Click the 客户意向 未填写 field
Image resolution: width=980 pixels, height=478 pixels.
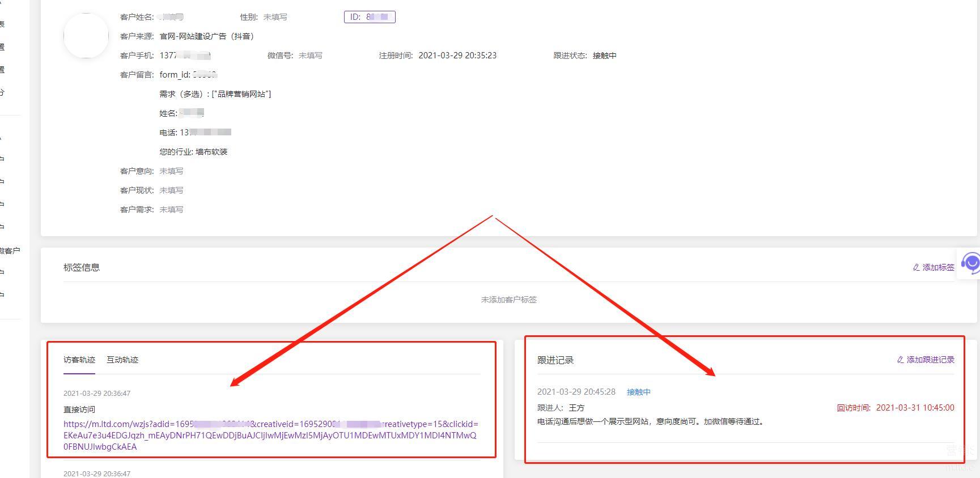[x=171, y=171]
